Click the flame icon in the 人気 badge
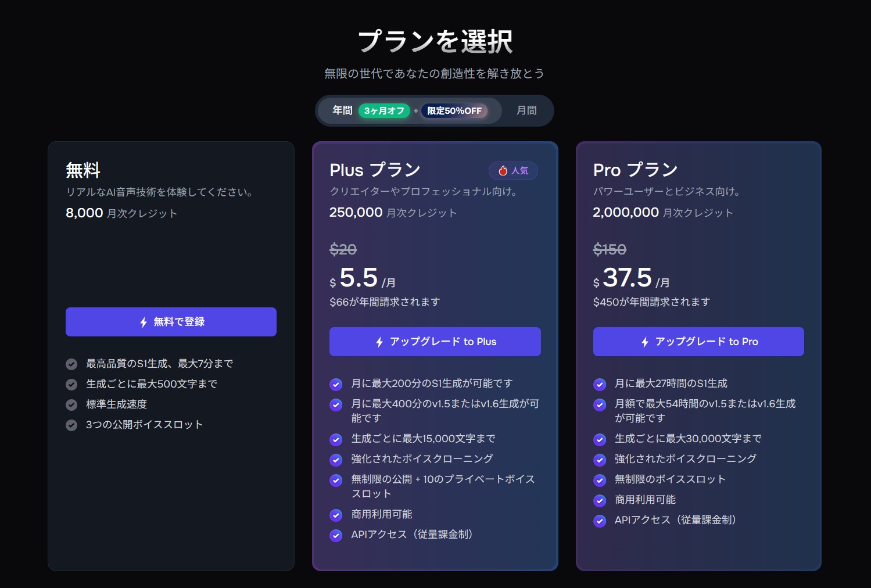This screenshot has height=588, width=871. 503,171
